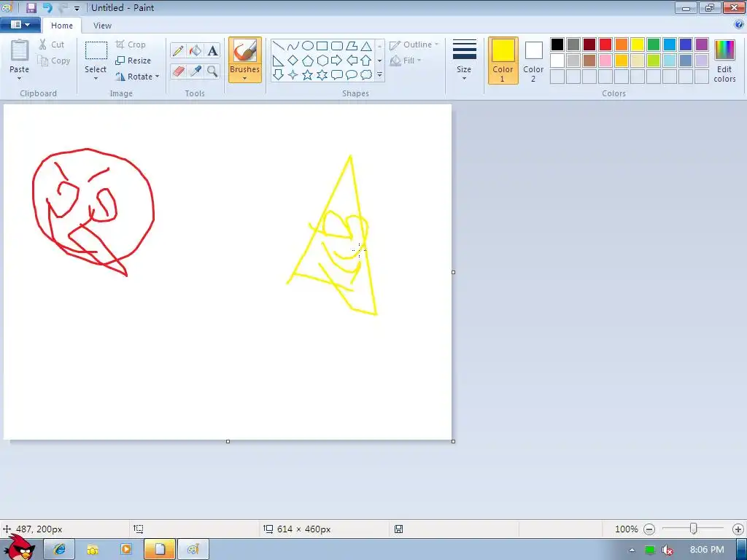The width and height of the screenshot is (747, 560).
Task: Switch to the Home ribbon tab
Action: pyautogui.click(x=62, y=26)
